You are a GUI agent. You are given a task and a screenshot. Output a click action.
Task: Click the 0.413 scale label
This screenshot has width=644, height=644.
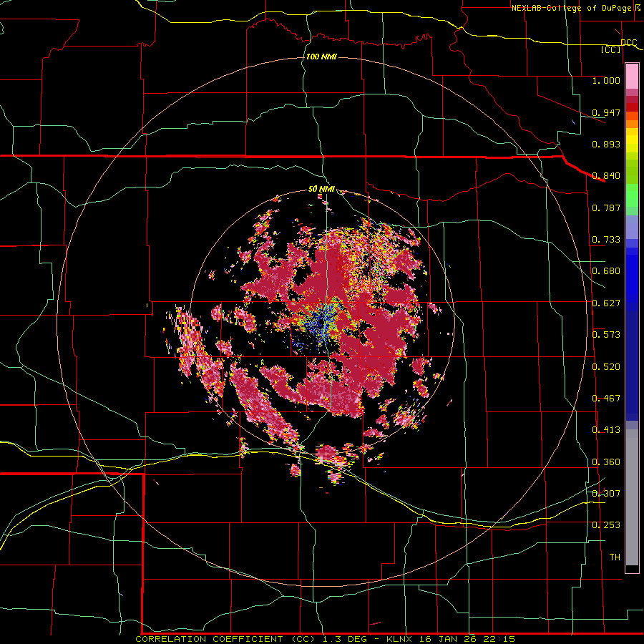point(606,430)
